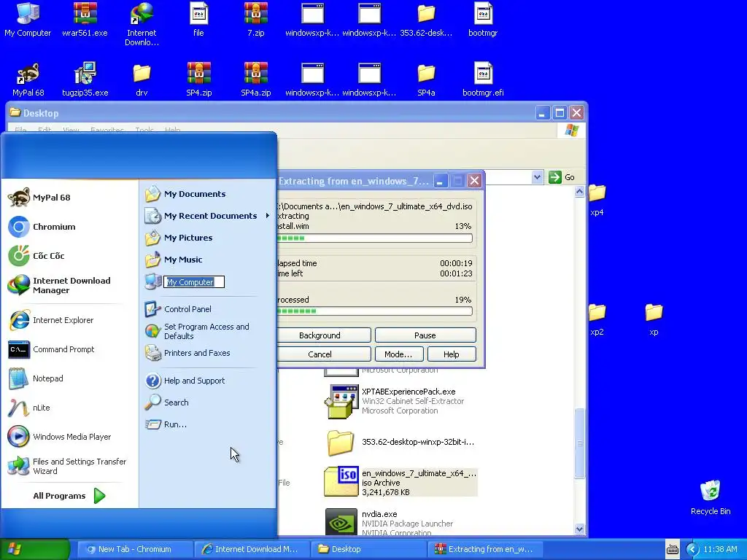Click the Mode... button
The image size is (747, 560).
tap(398, 354)
